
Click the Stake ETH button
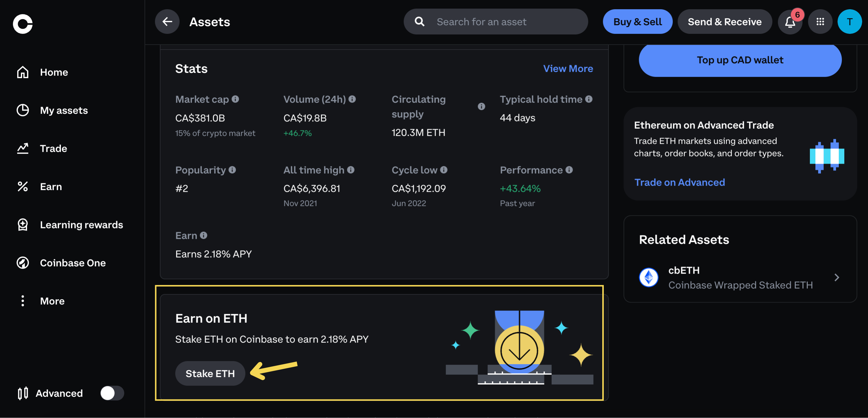210,373
